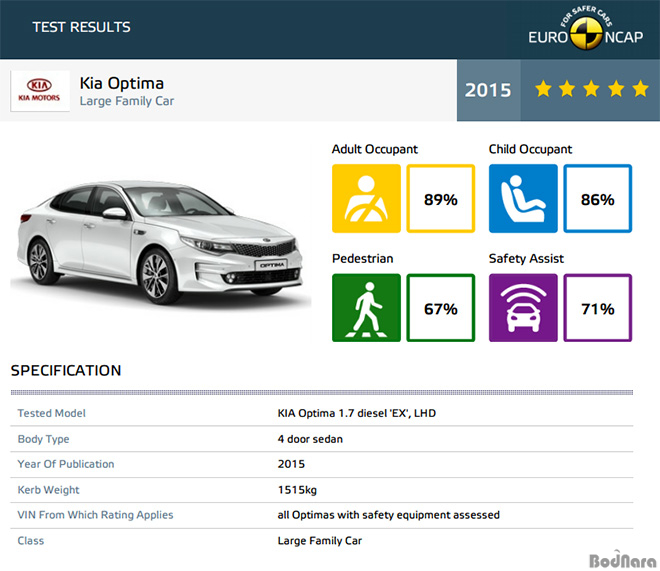Viewport: 660px width, 571px height.
Task: Click the Kerb Weight label
Action: pyautogui.click(x=48, y=490)
